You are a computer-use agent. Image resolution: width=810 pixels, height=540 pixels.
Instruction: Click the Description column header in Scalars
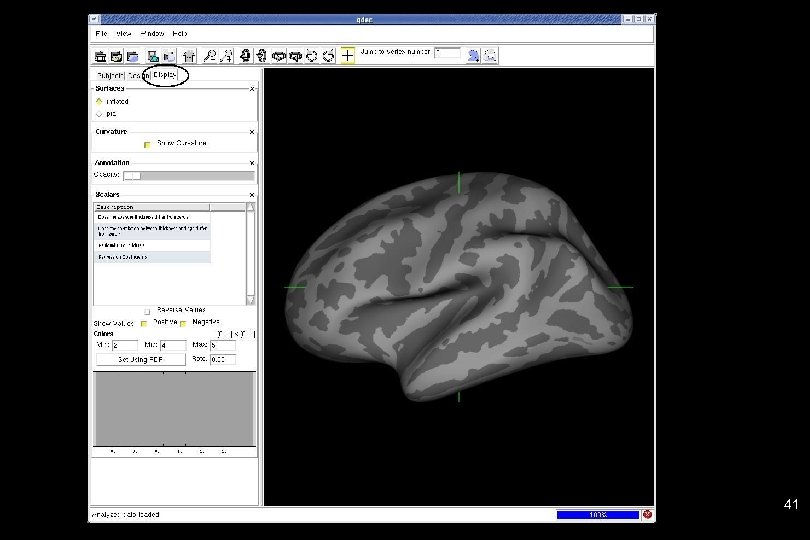click(x=152, y=207)
